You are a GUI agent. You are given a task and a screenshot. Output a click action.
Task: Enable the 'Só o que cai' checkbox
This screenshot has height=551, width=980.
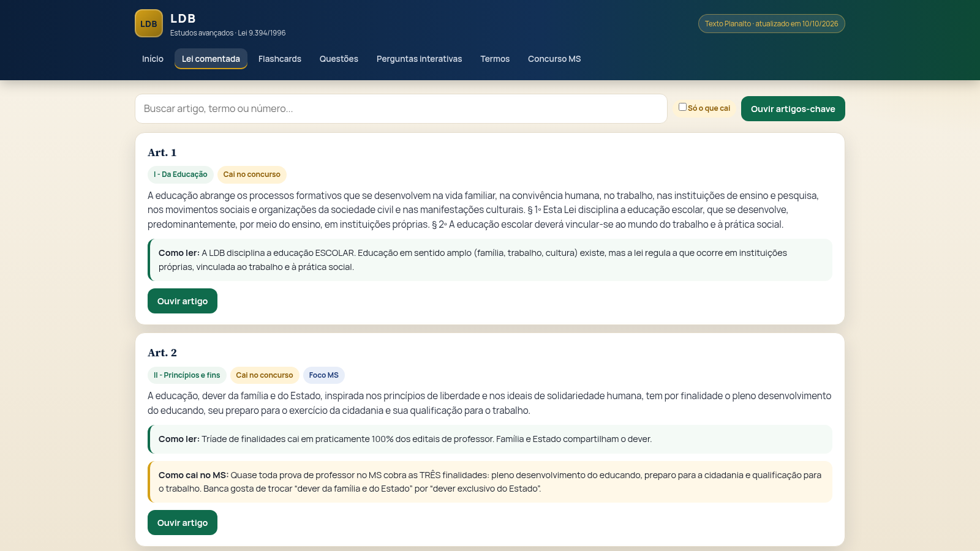[x=682, y=107]
